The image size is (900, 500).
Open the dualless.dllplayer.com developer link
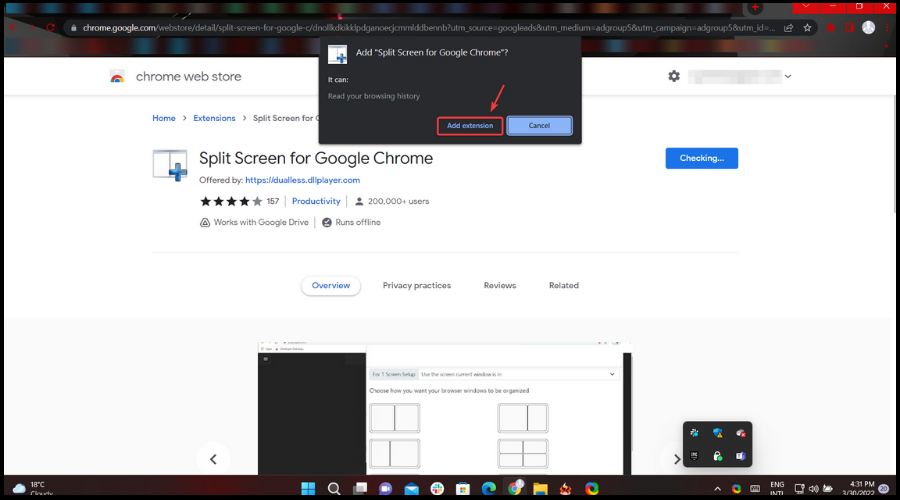coord(302,180)
